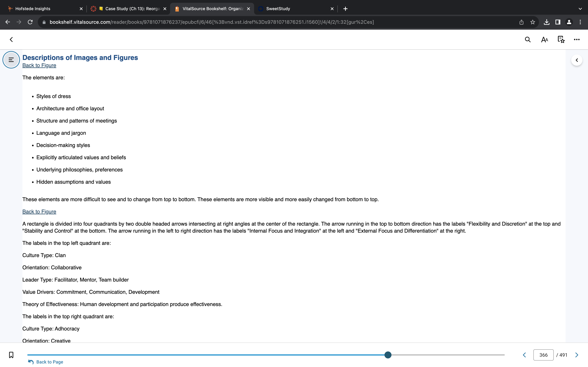588x367 pixels.
Task: Click the search magnifier in reader toolbar
Action: [527, 39]
